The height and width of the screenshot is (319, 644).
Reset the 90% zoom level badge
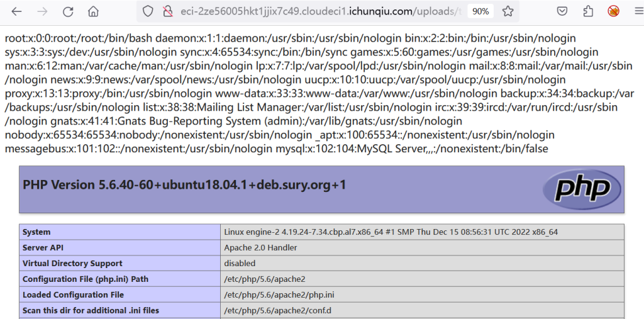(x=480, y=11)
